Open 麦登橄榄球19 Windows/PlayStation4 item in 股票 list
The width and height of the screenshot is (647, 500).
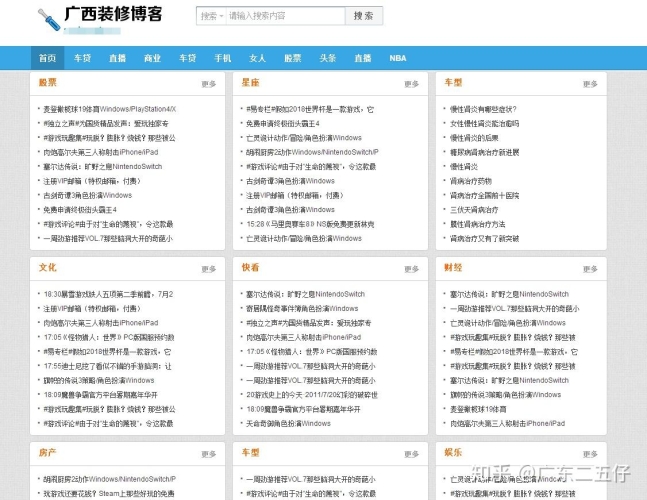click(x=110, y=109)
